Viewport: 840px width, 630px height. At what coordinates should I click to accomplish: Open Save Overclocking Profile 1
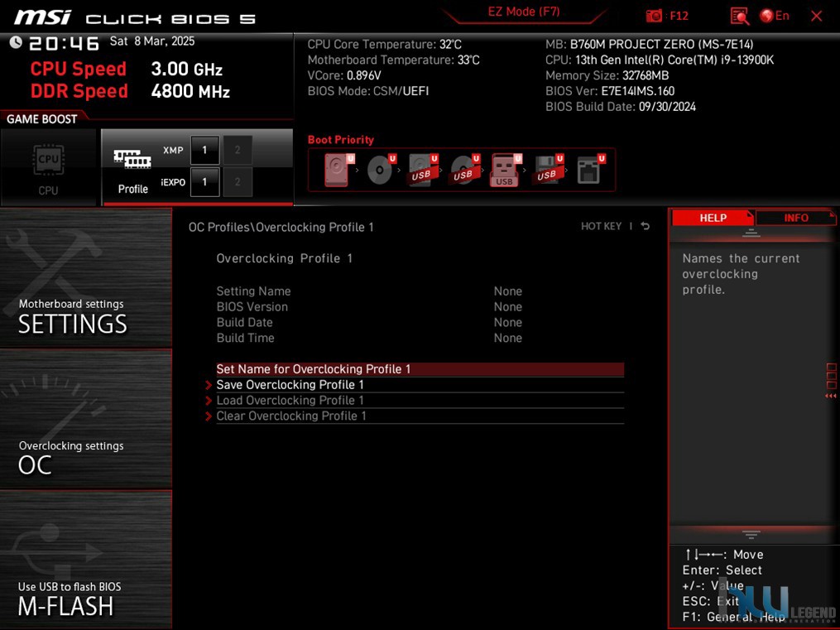pyautogui.click(x=420, y=385)
